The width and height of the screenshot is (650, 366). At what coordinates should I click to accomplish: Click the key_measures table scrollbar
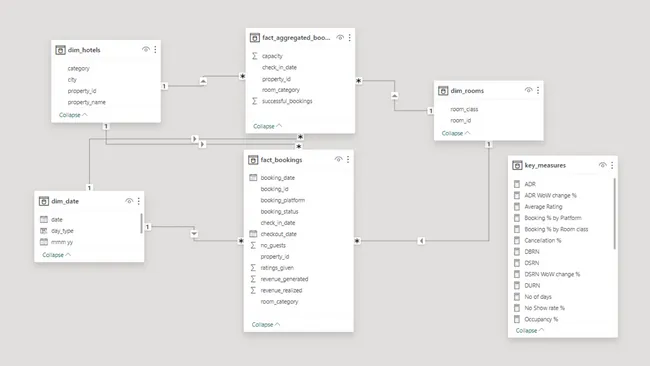pyautogui.click(x=614, y=213)
